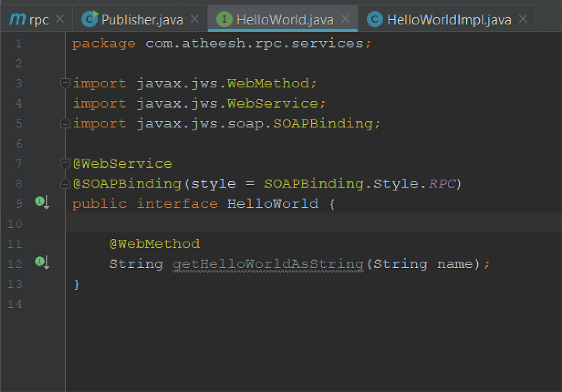Click the 'name' parameter on line 12
The height and width of the screenshot is (392, 562).
point(455,264)
